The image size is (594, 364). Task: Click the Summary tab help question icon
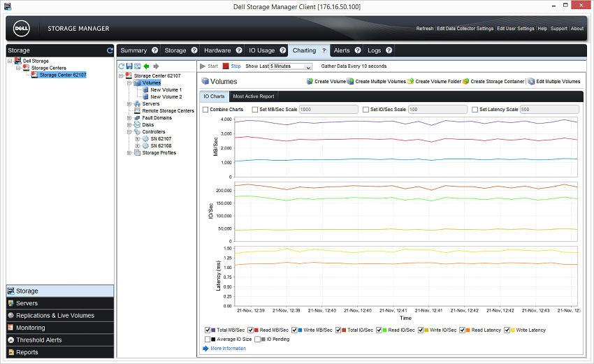pos(155,50)
